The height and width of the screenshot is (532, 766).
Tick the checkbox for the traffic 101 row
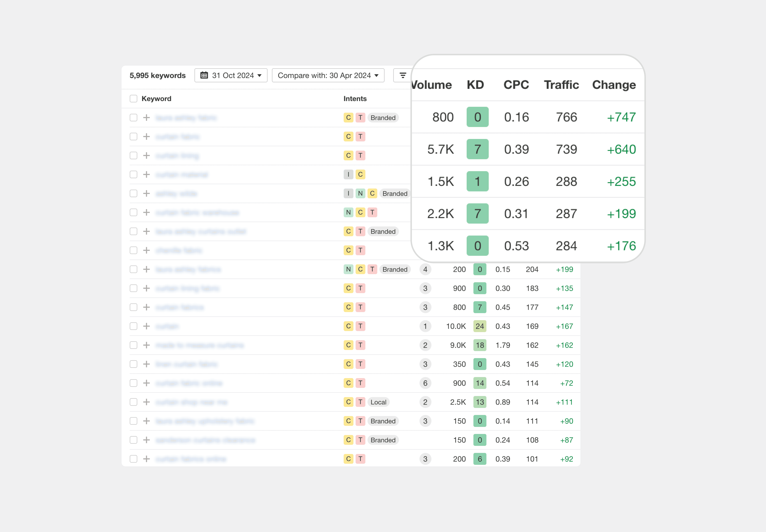133,459
